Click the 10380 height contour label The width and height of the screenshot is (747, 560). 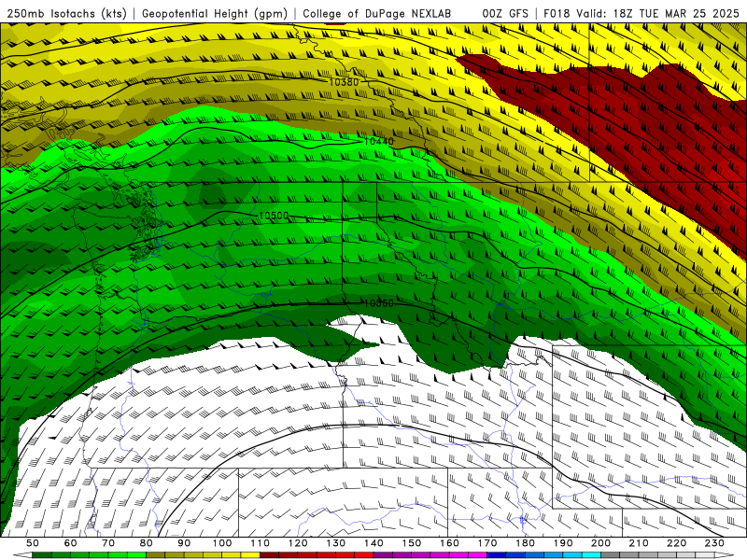344,82
